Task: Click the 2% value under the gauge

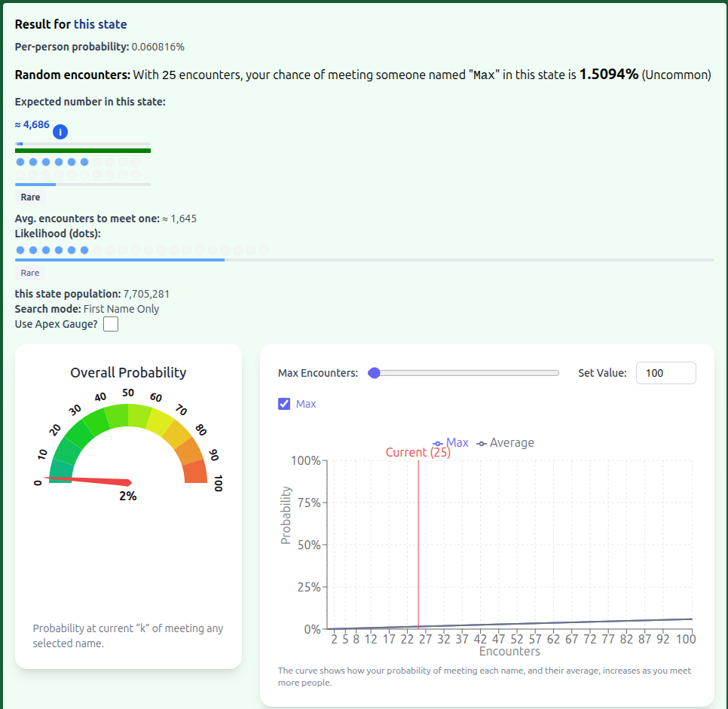Action: click(x=128, y=497)
